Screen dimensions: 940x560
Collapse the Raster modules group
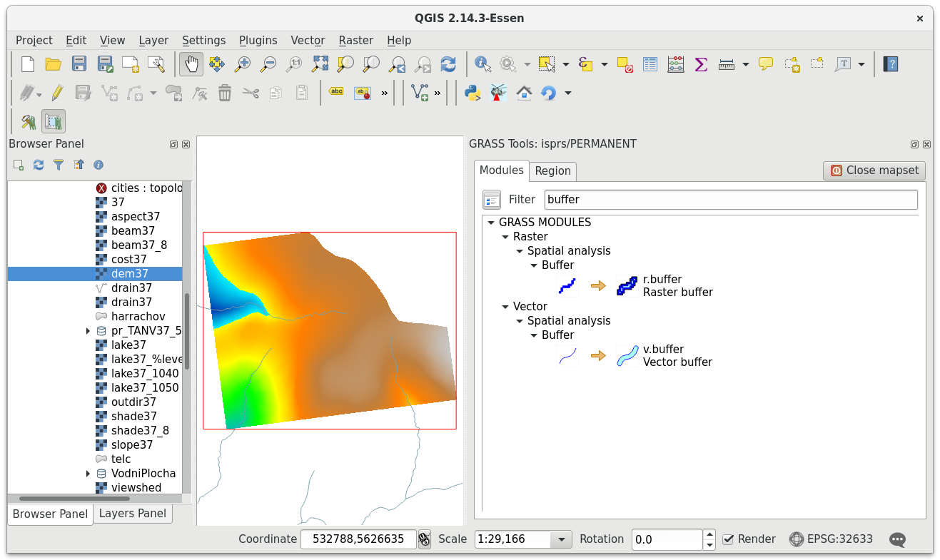pos(505,237)
